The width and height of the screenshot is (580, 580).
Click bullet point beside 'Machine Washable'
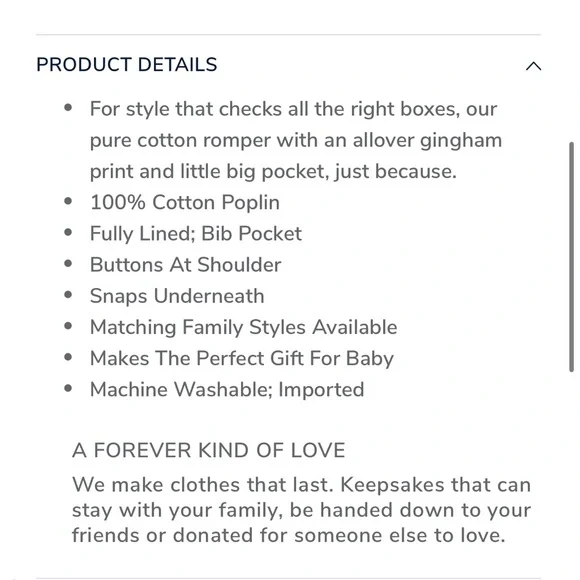68,388
